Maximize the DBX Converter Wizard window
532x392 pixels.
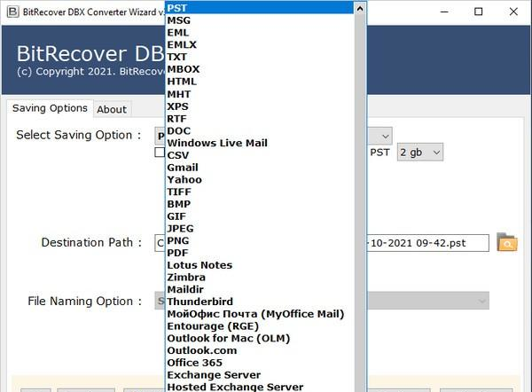479,12
